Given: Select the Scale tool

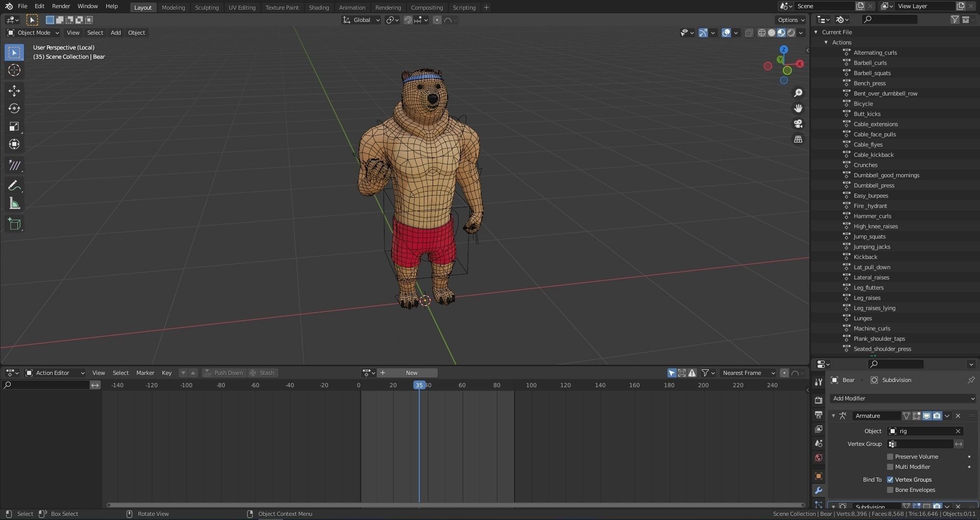Looking at the screenshot, I should point(14,126).
